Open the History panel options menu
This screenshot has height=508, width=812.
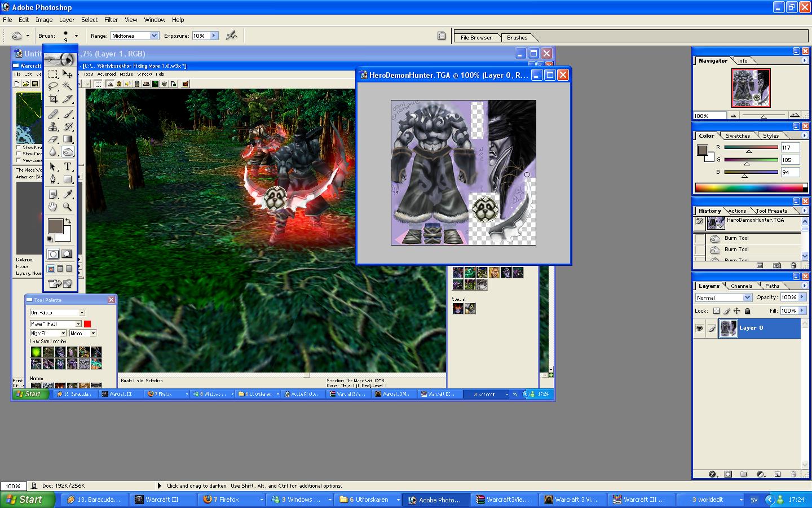click(x=805, y=211)
